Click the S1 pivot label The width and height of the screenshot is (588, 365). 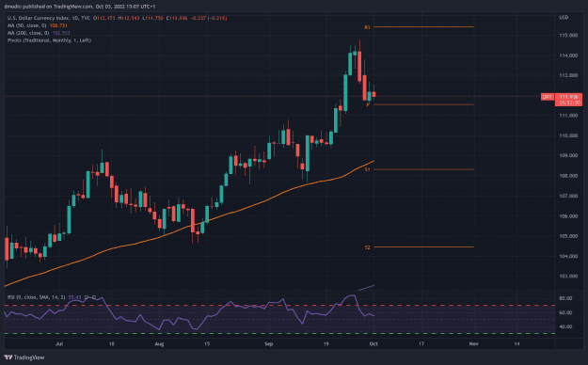[x=367, y=169]
